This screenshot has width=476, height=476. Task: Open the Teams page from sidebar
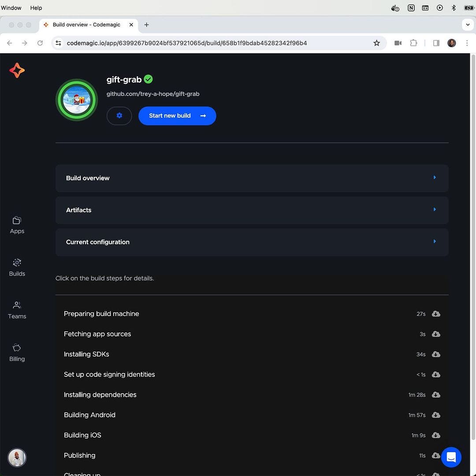tap(17, 310)
